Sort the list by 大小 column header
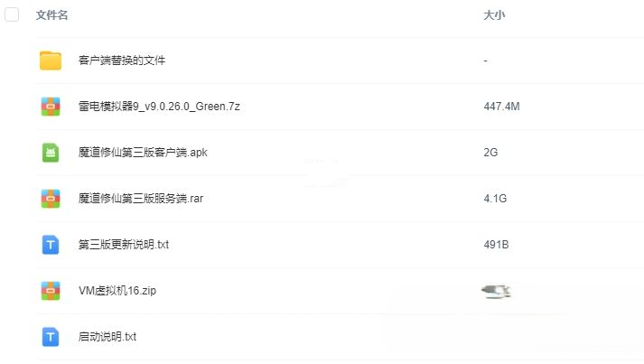The height and width of the screenshot is (364, 644). point(494,15)
